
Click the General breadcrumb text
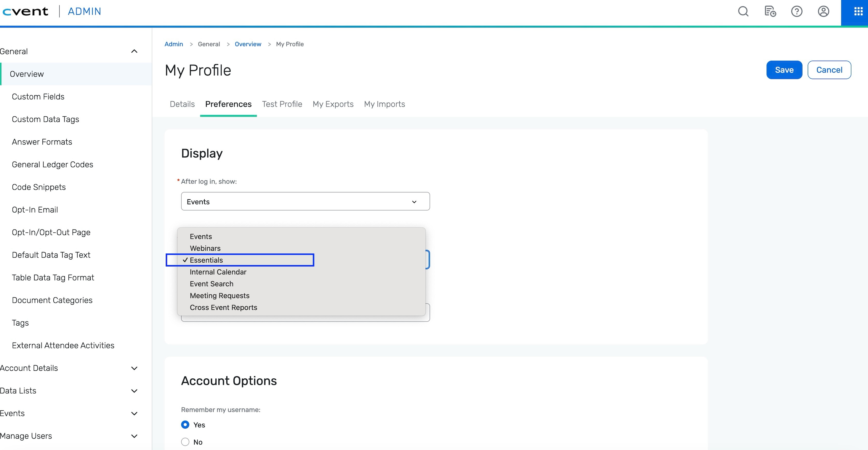point(209,44)
